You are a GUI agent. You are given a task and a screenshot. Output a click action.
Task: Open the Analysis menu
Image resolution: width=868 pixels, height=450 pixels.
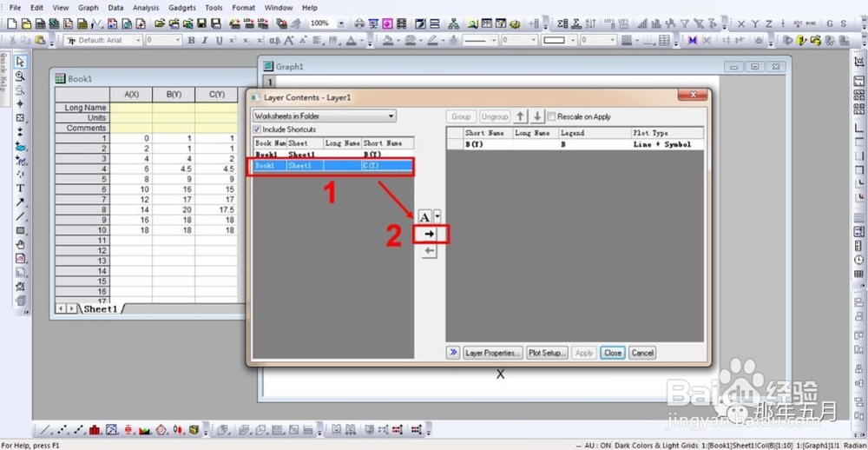[146, 8]
